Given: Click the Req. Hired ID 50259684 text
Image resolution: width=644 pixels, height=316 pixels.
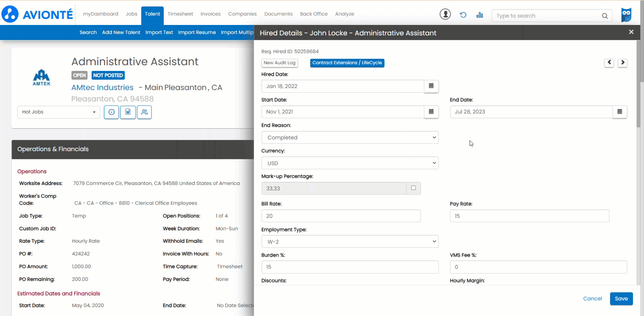Looking at the screenshot, I should 290,52.
